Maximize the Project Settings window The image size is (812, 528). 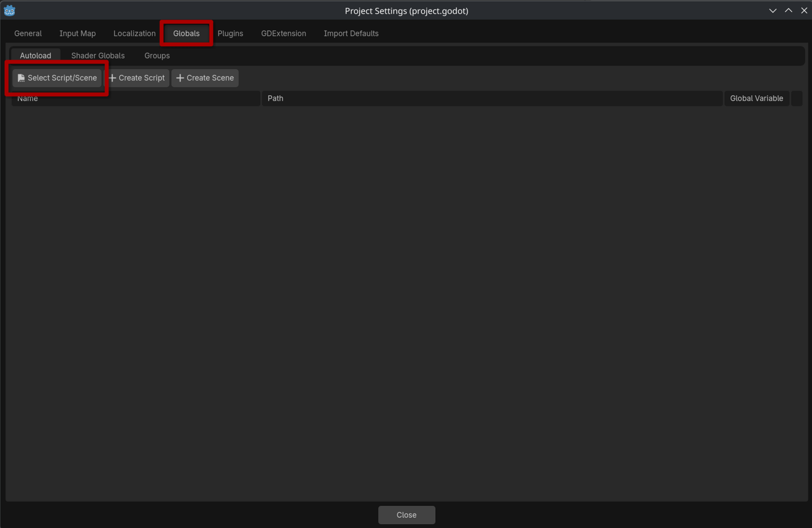[x=788, y=10]
